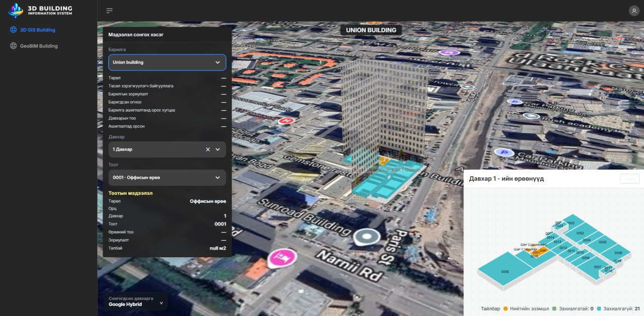644x316 pixels.
Task: Click the hamburger menu icon above the info panel
Action: point(109,10)
